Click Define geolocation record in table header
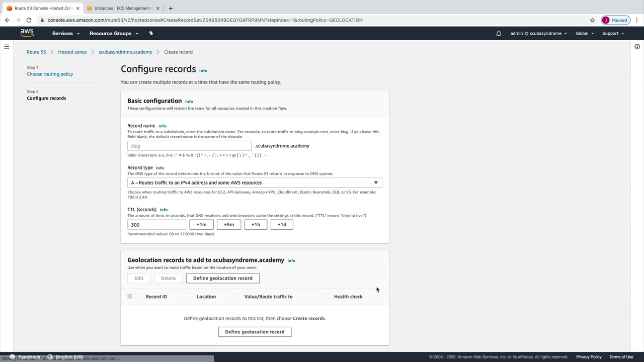The image size is (644, 362). click(x=223, y=278)
